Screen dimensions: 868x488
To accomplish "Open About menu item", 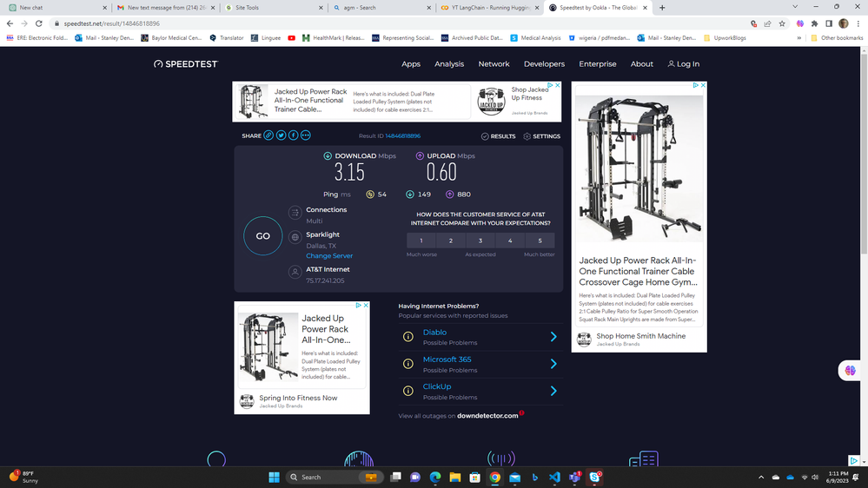I will [x=641, y=64].
